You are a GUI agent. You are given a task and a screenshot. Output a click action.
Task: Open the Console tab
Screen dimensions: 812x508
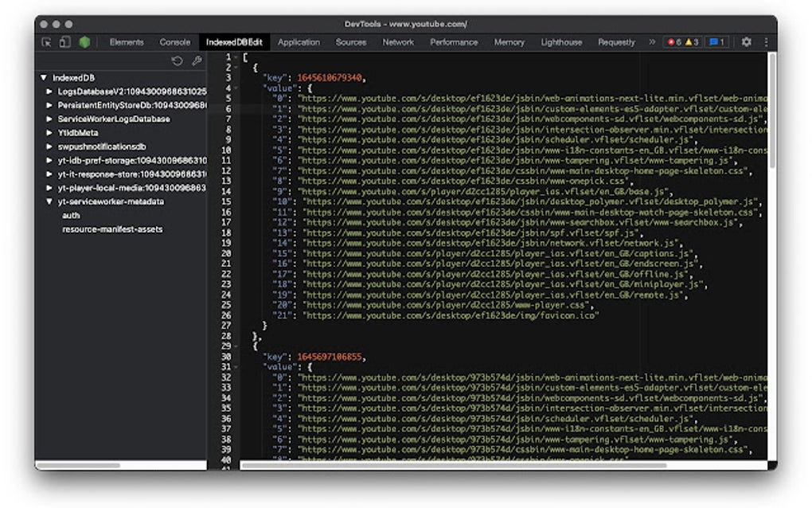click(174, 42)
